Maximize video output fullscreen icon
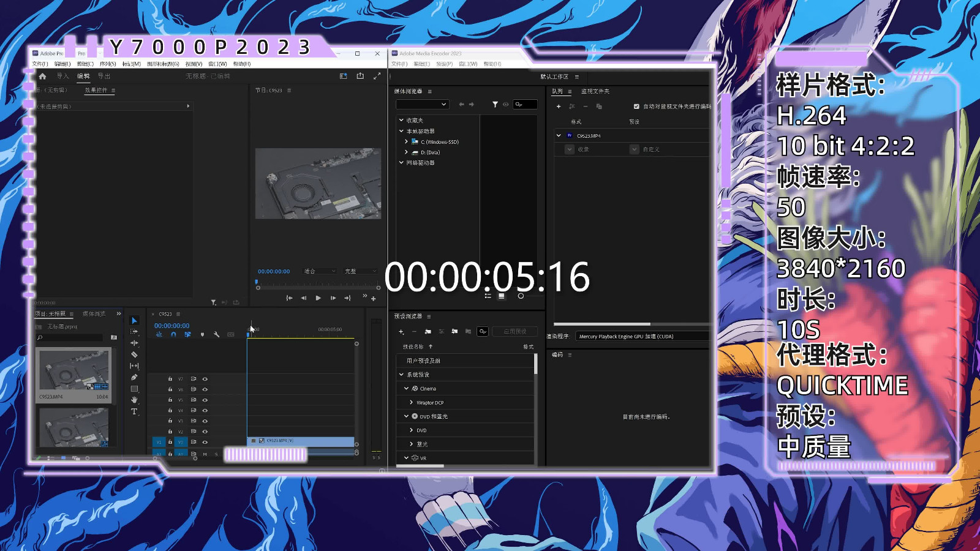The image size is (980, 551). 377,76
